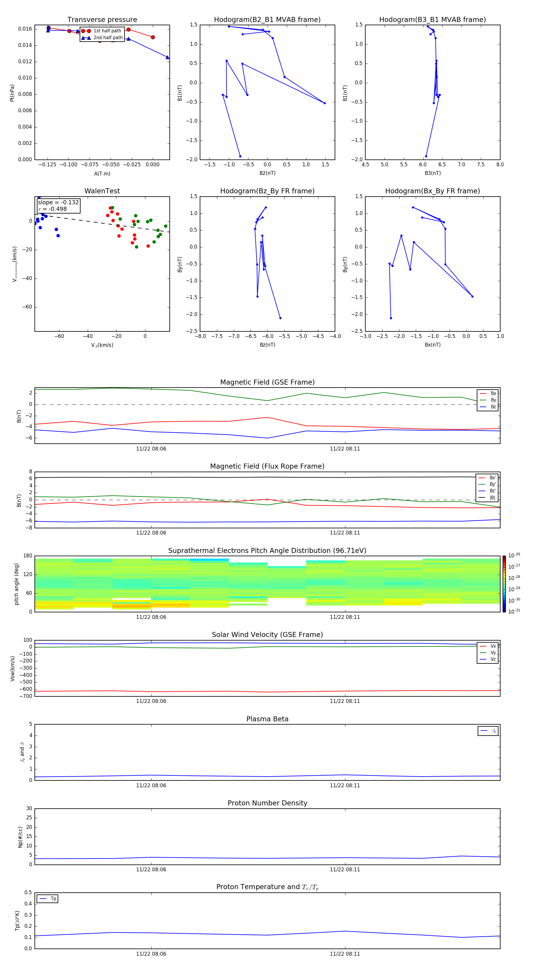Click the 11/22 08:06 tick under temperature plot
The width and height of the screenshot is (535, 980).
[151, 954]
